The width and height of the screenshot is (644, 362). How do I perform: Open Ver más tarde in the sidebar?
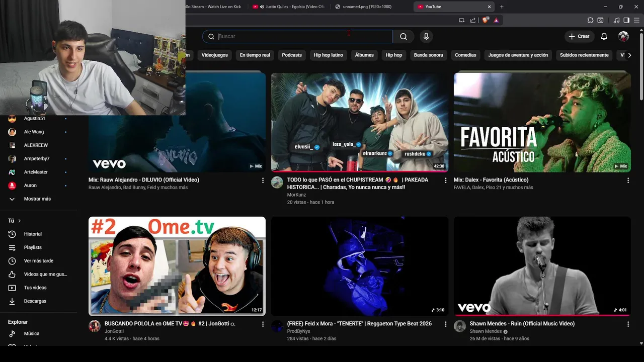[x=38, y=260]
